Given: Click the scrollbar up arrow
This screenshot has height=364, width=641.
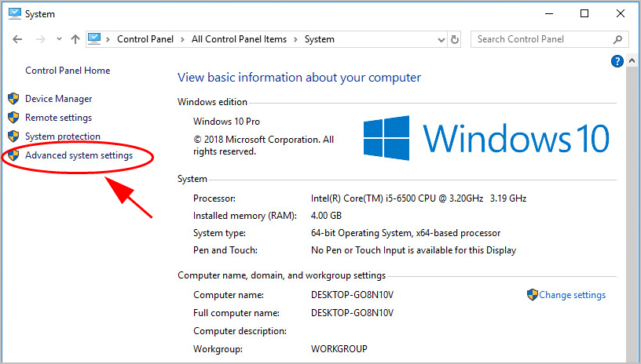Looking at the screenshot, I should pyautogui.click(x=632, y=61).
